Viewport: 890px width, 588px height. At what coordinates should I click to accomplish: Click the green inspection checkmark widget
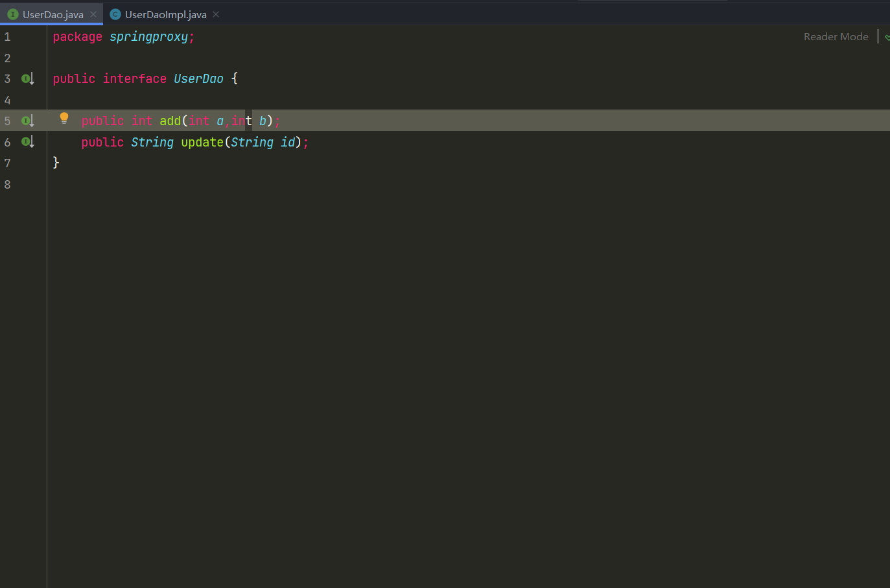[x=887, y=37]
